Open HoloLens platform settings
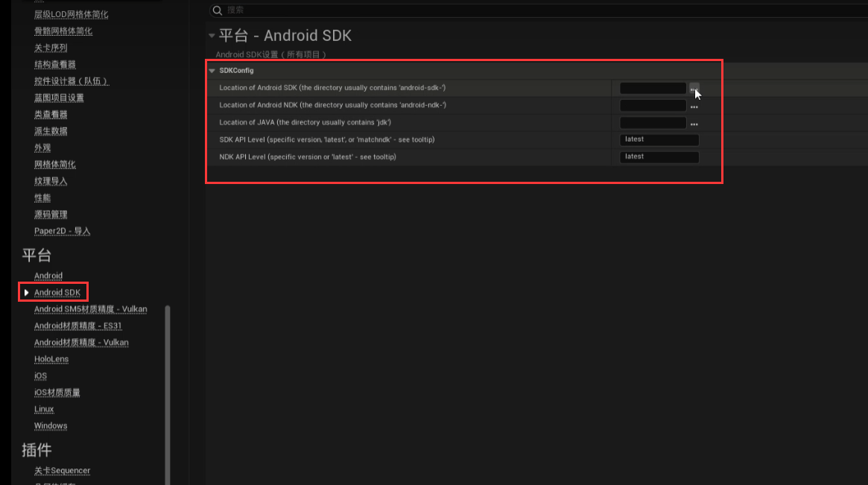This screenshot has height=485, width=868. 51,359
